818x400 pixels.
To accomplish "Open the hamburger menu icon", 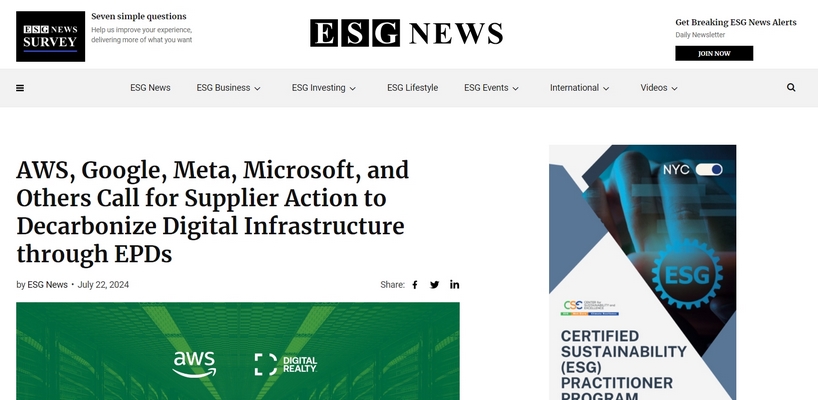I will point(20,88).
